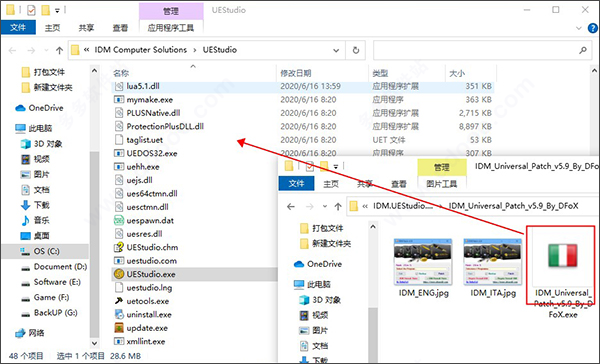Select uespawn.dat file icon
600x364 pixels.
tap(119, 220)
